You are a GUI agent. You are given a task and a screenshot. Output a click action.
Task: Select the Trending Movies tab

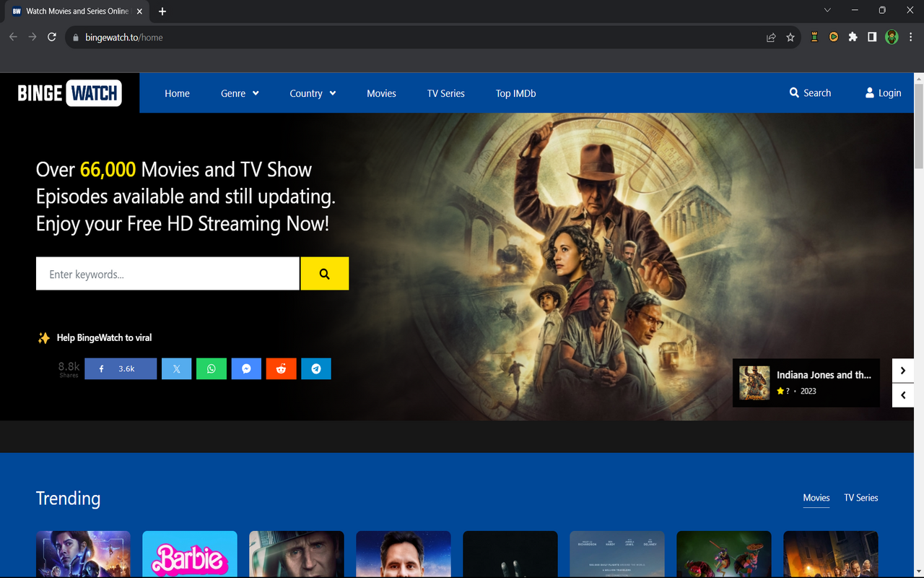coord(816,498)
